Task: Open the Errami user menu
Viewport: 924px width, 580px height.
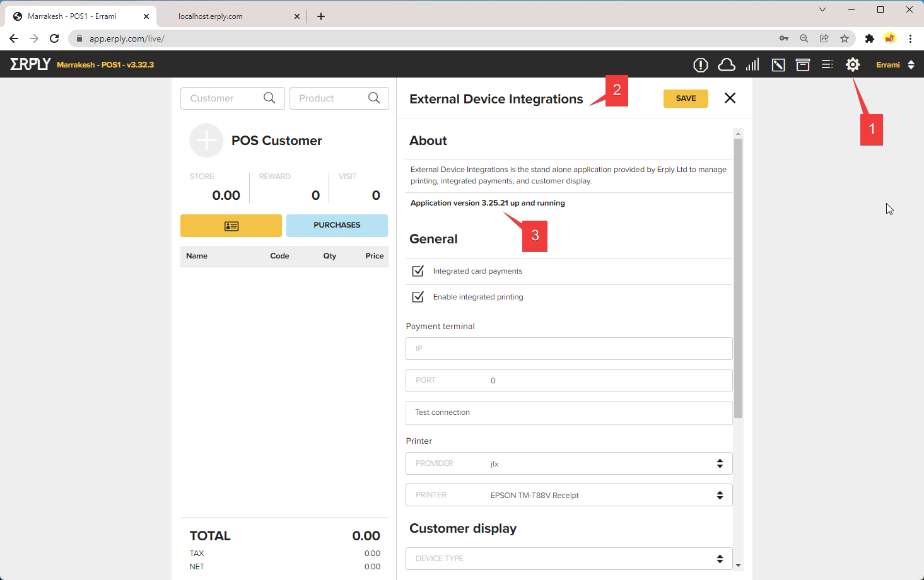Action: (x=894, y=65)
